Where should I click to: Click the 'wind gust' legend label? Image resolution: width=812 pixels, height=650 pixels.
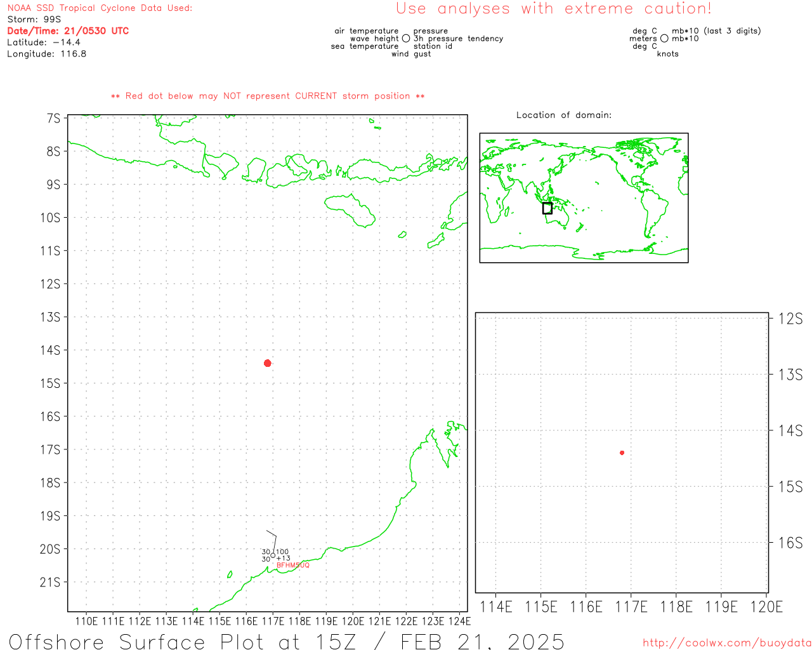411,54
